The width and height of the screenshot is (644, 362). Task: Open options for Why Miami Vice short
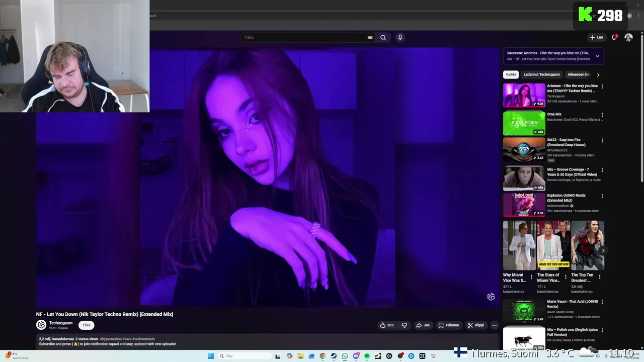(531, 277)
